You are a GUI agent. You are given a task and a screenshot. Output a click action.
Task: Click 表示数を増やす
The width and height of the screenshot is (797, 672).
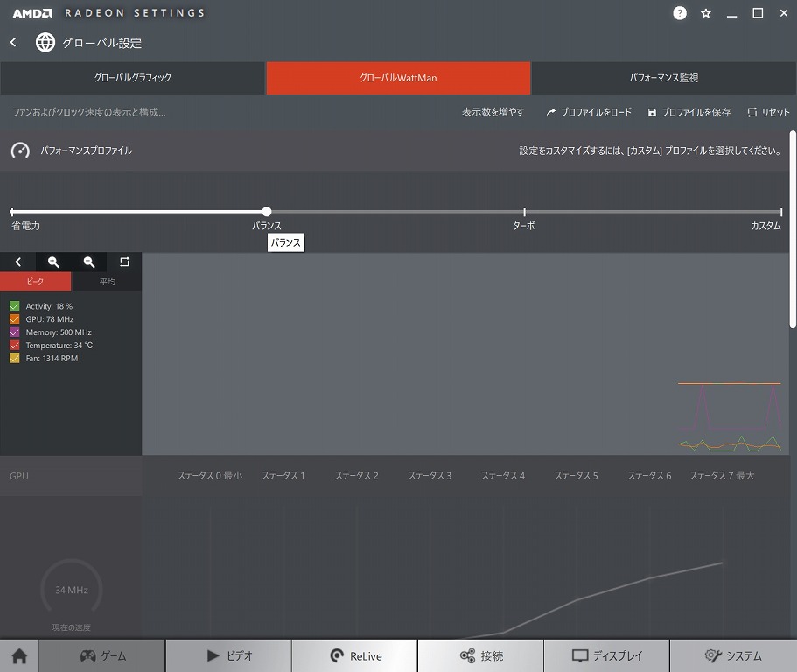pyautogui.click(x=493, y=112)
